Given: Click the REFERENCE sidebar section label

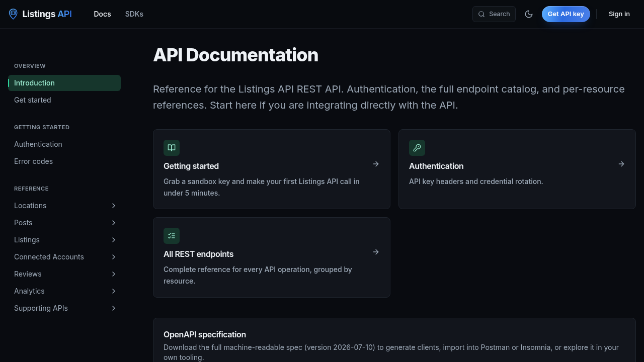Looking at the screenshot, I should (31, 189).
